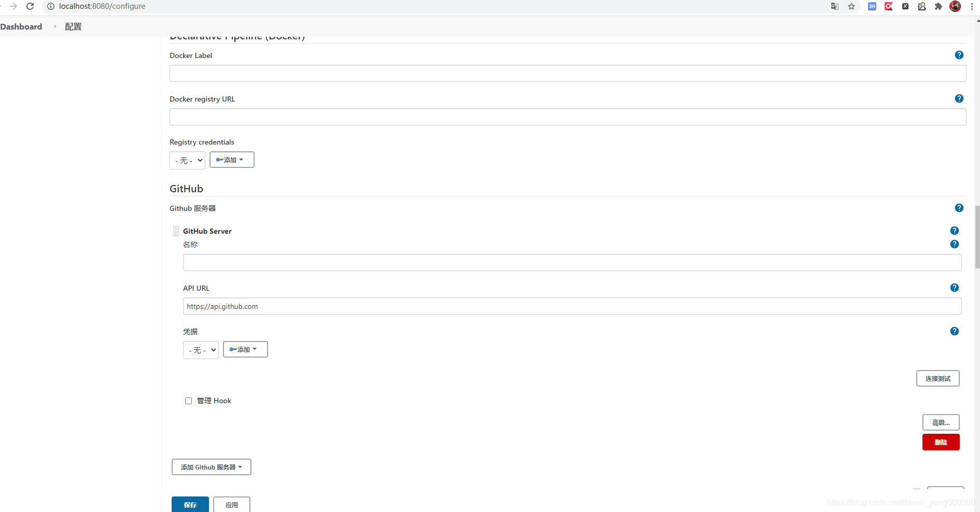This screenshot has height=512, width=980.
Task: Open the translate page icon
Action: (x=835, y=6)
